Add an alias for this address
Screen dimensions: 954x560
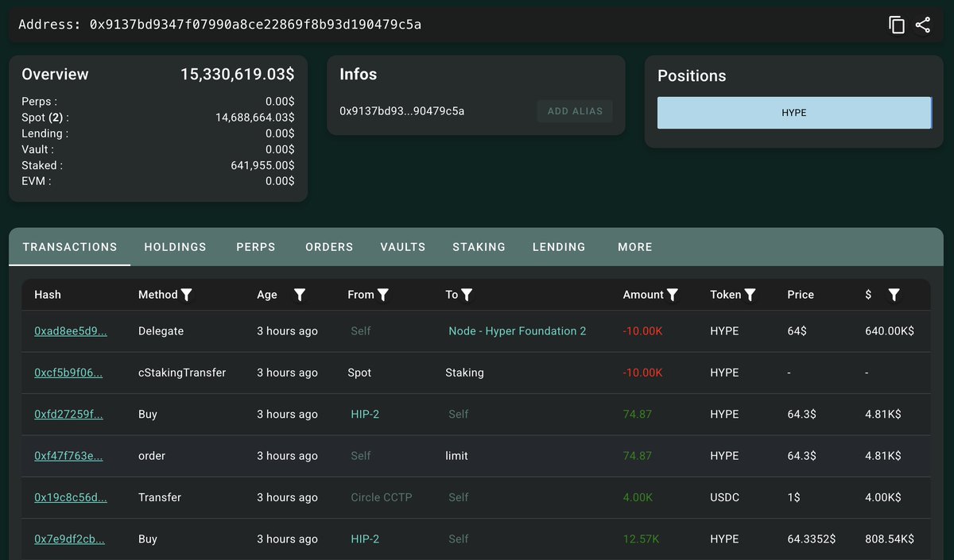pyautogui.click(x=575, y=111)
